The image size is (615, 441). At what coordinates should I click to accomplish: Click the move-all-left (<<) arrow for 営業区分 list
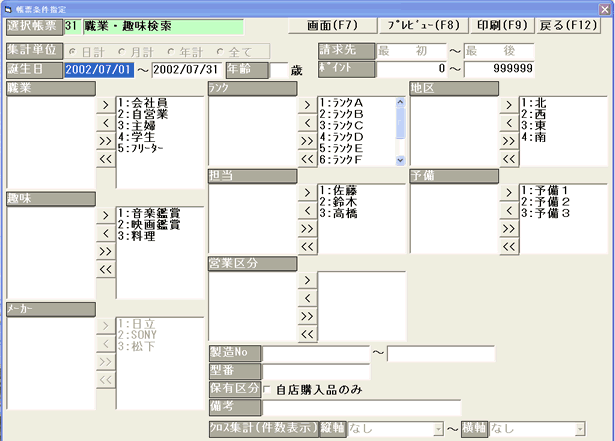[306, 333]
